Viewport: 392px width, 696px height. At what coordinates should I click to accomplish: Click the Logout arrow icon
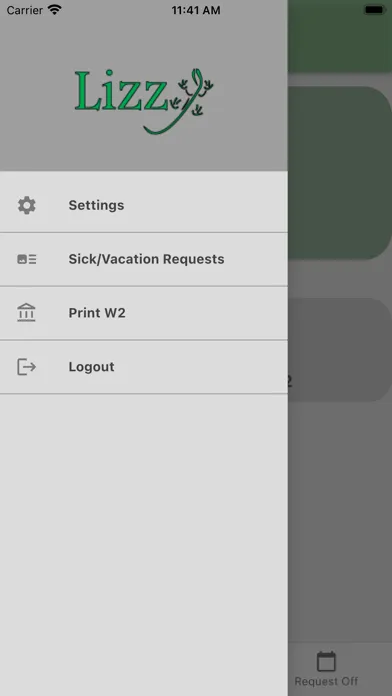pyautogui.click(x=27, y=367)
